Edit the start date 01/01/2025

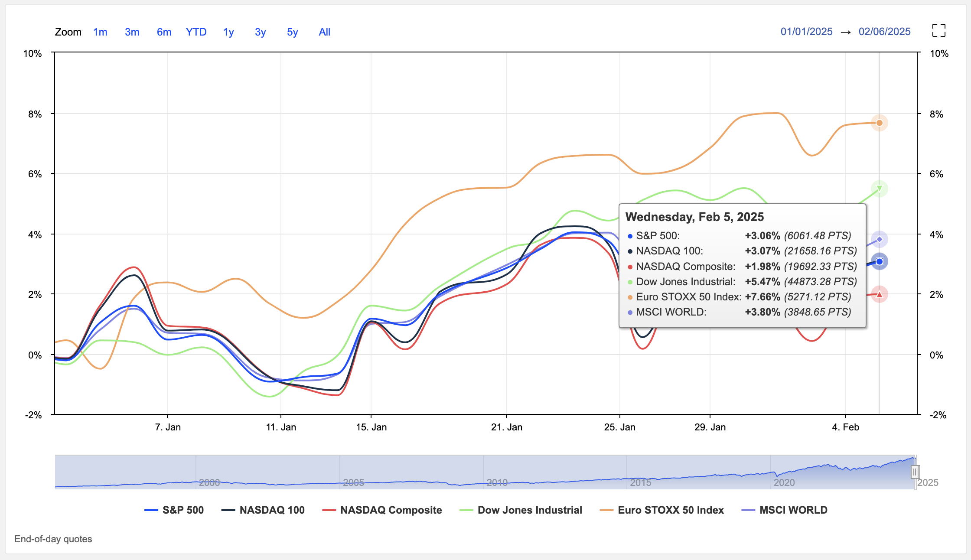[x=806, y=32]
